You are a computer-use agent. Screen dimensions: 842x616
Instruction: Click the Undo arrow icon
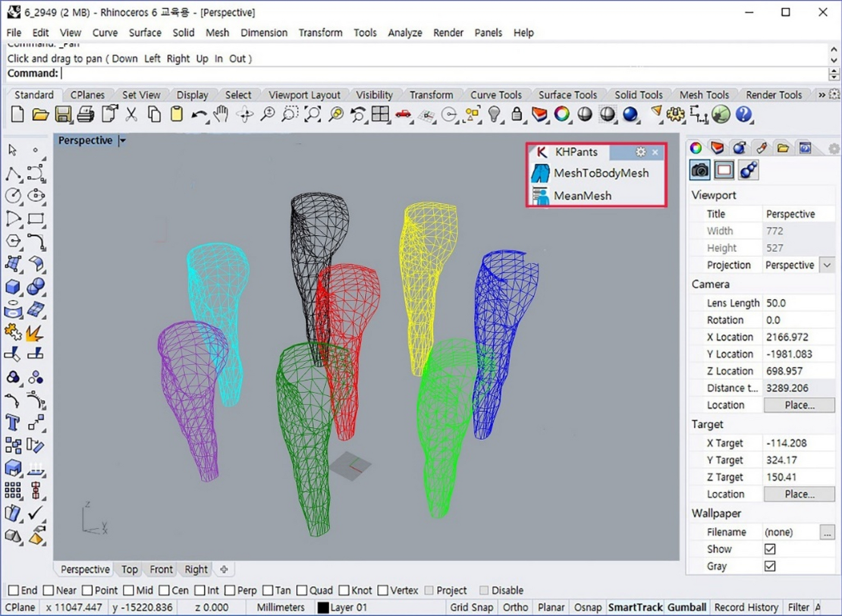coord(199,114)
